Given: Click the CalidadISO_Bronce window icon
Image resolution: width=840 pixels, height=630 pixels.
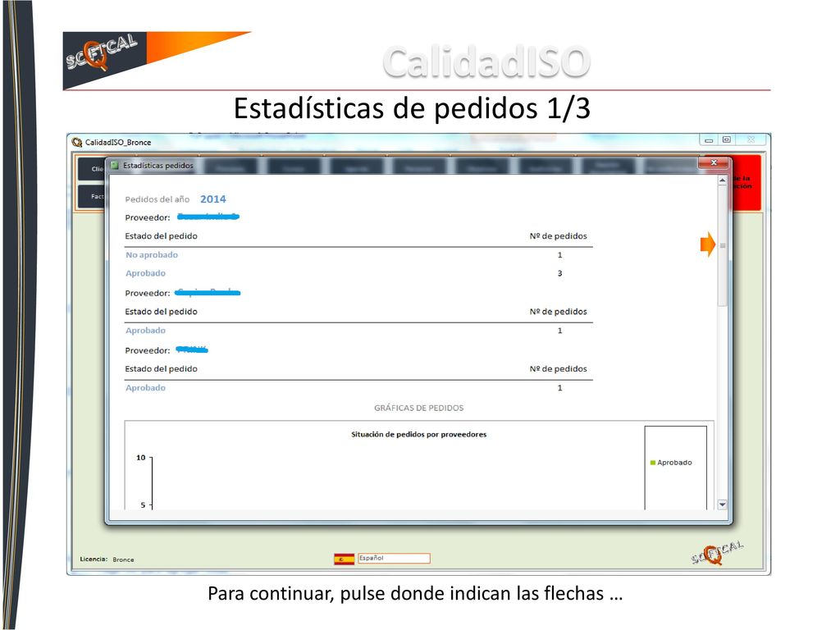Looking at the screenshot, I should click(x=77, y=142).
